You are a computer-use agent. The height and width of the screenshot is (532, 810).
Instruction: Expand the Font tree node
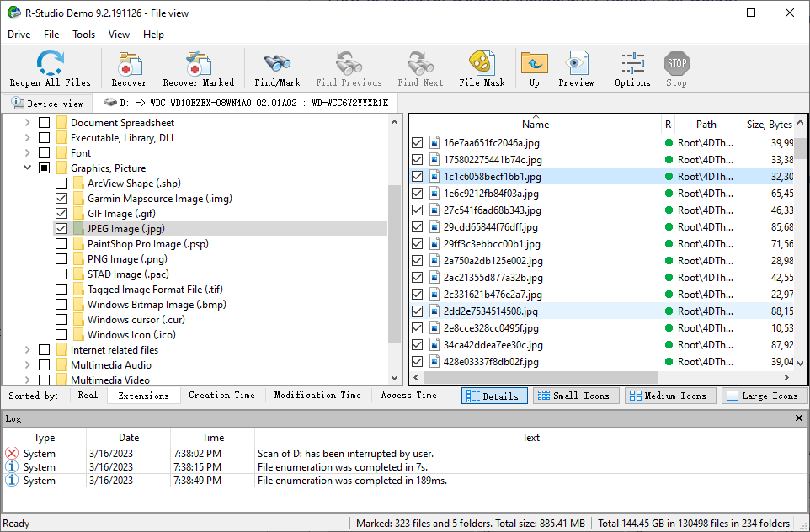coord(28,152)
